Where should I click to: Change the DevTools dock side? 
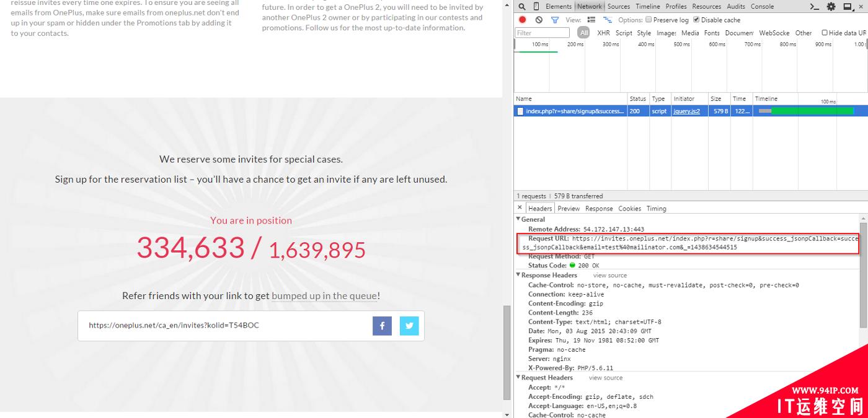click(x=848, y=6)
